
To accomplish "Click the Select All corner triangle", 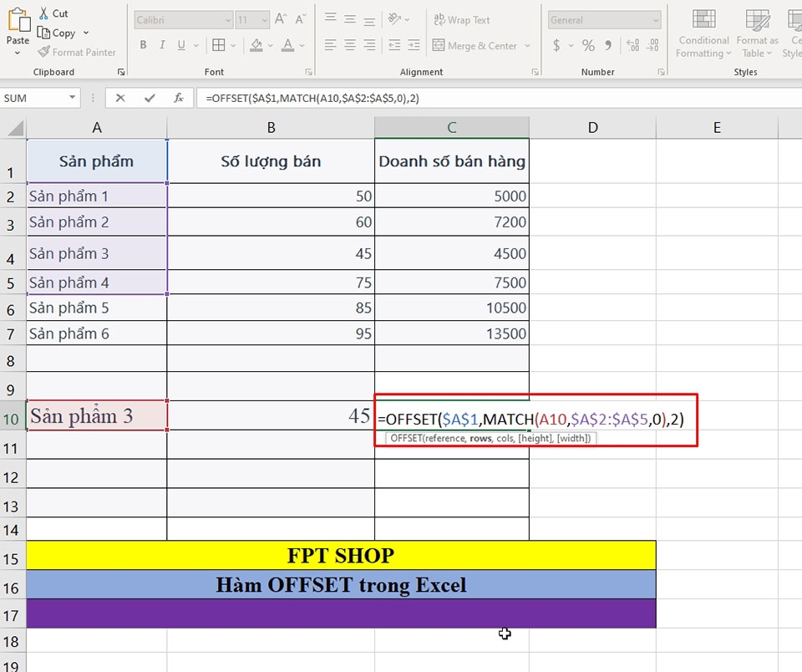I will click(x=14, y=127).
